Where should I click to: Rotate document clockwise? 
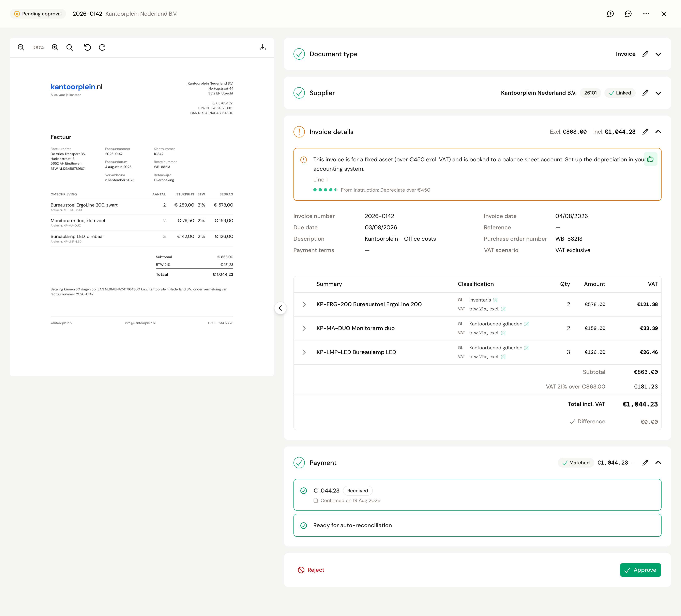102,48
